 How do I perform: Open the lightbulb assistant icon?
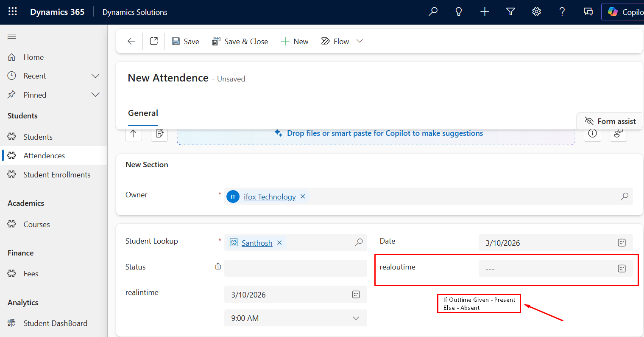(459, 12)
